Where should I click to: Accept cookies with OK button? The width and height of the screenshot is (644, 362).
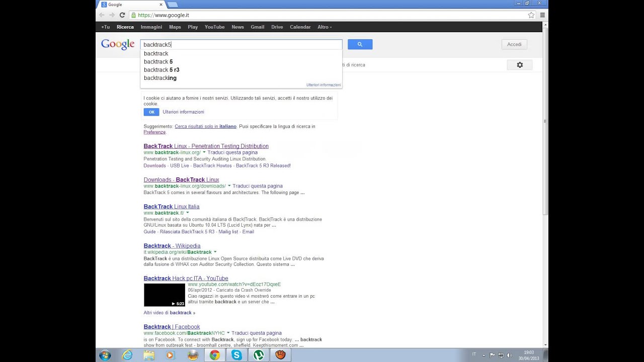151,112
